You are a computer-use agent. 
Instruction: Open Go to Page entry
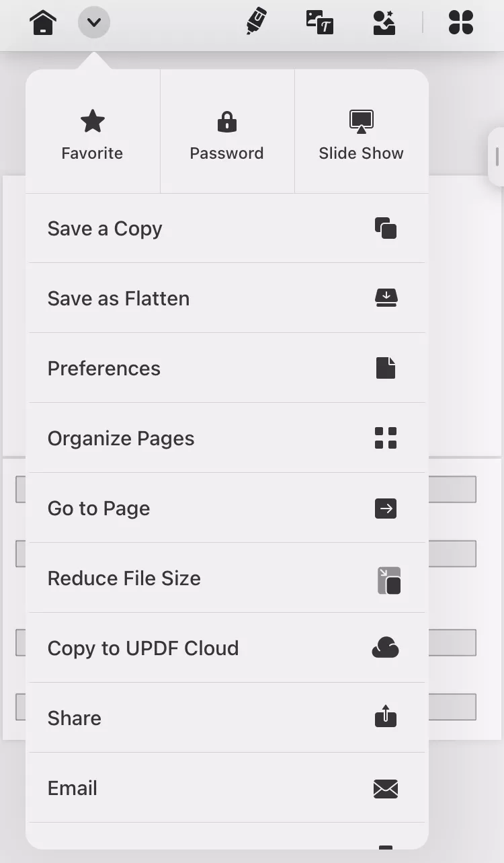click(x=227, y=509)
